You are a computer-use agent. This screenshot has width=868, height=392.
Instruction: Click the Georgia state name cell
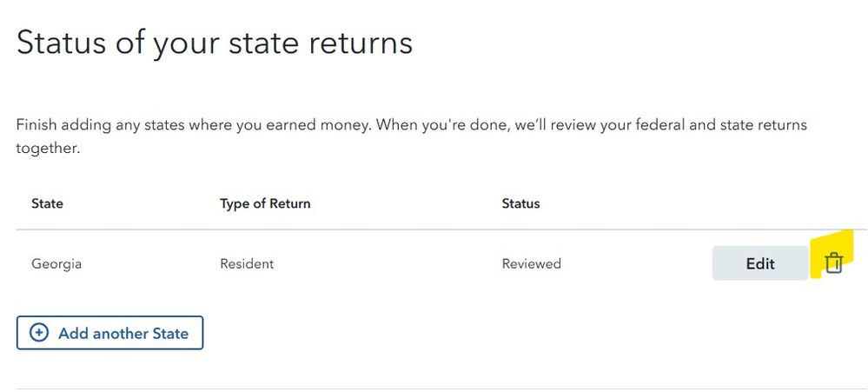point(56,263)
